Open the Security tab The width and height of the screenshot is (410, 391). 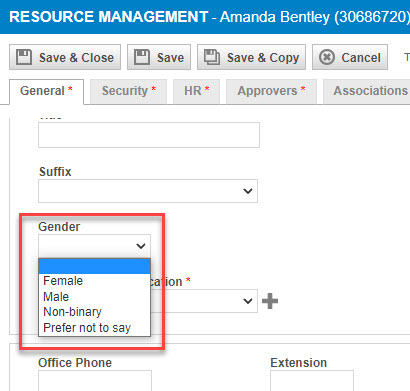tap(129, 91)
